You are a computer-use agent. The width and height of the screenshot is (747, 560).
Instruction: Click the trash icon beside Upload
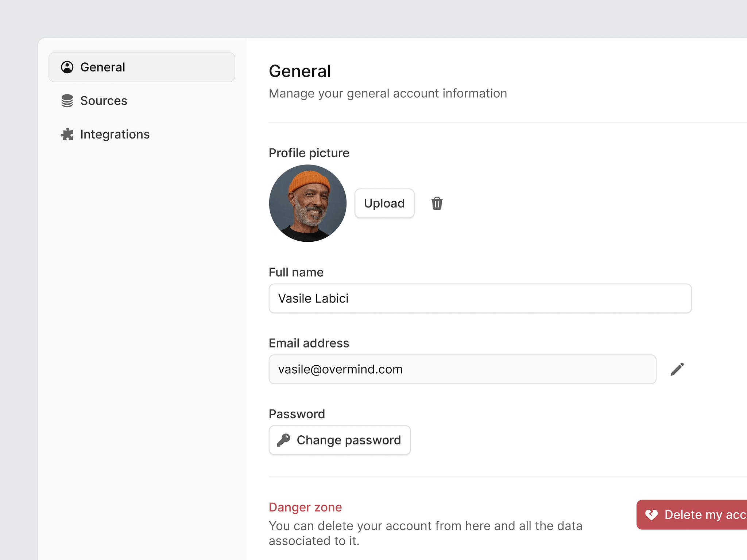pos(437,203)
